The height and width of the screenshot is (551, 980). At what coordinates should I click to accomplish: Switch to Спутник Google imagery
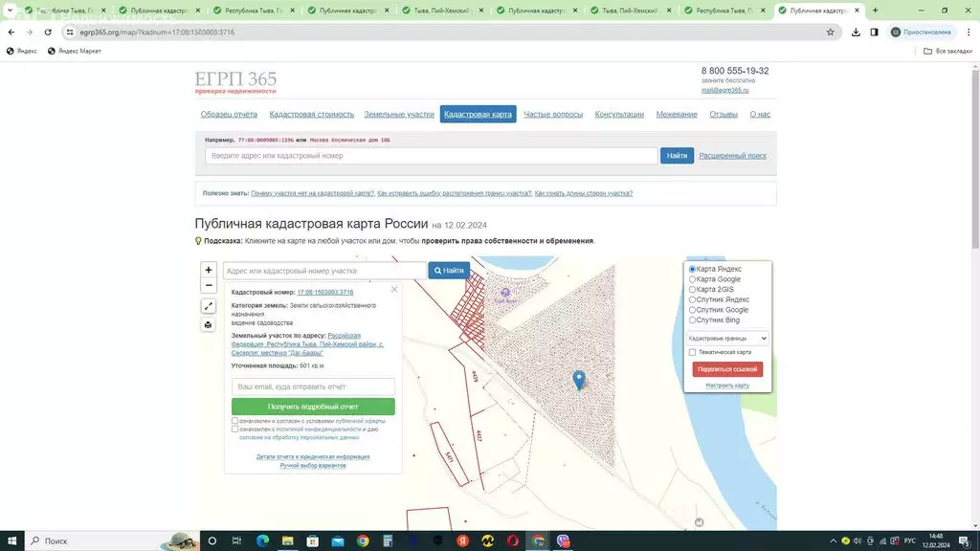(x=693, y=310)
